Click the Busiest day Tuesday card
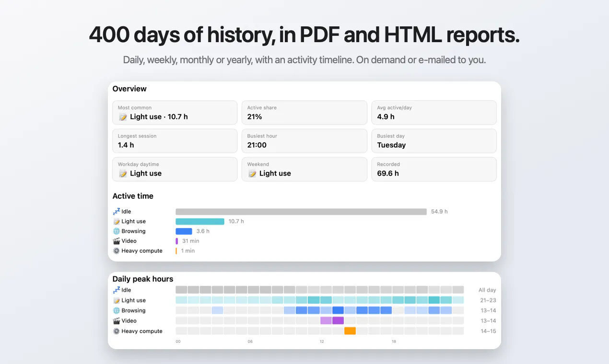This screenshot has width=609, height=364. click(x=434, y=141)
